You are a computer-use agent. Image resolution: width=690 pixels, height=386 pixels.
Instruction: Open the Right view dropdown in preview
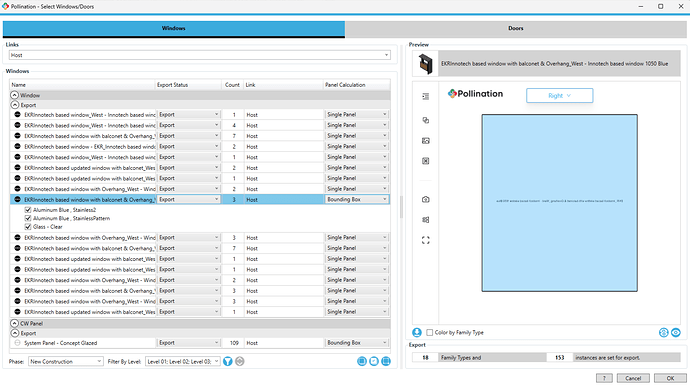559,96
